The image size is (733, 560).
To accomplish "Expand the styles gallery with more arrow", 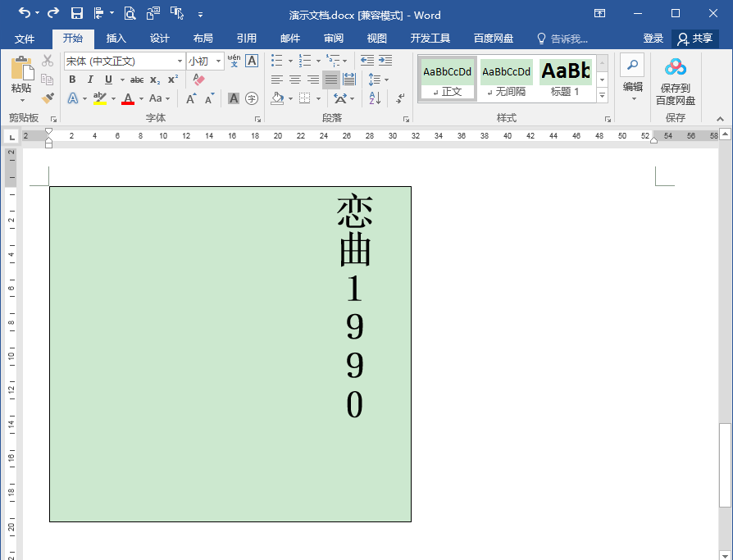I will 602,96.
